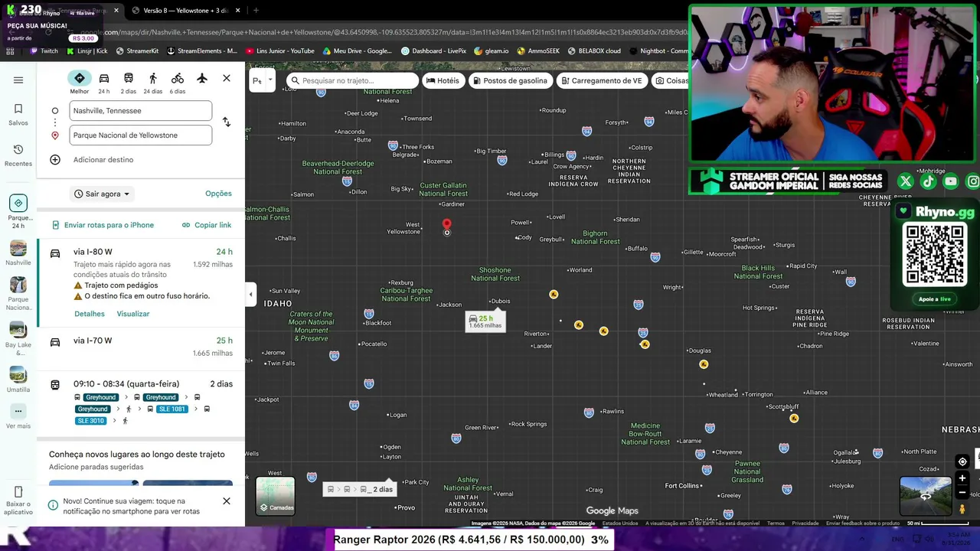Edit the origin field 'Nashville, Tennessee'
980x551 pixels.
pos(141,111)
